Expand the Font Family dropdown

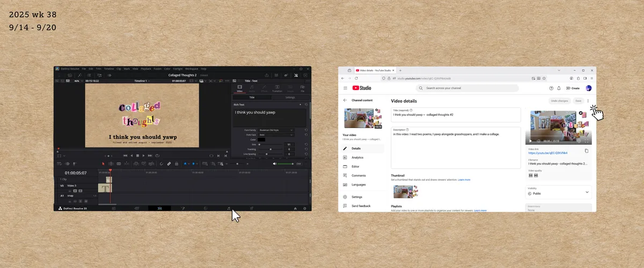coord(276,130)
